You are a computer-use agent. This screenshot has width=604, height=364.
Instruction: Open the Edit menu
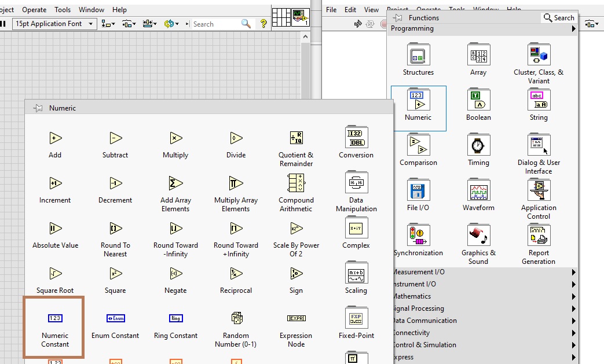(x=350, y=10)
